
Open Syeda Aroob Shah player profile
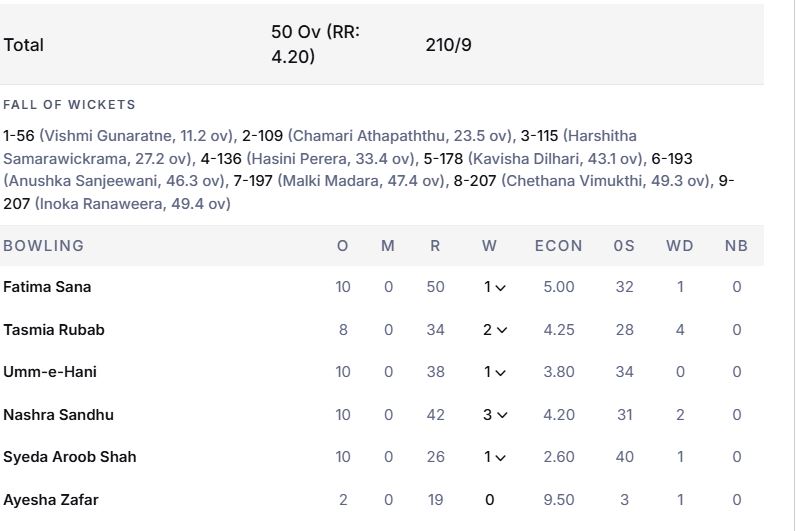[x=70, y=457]
